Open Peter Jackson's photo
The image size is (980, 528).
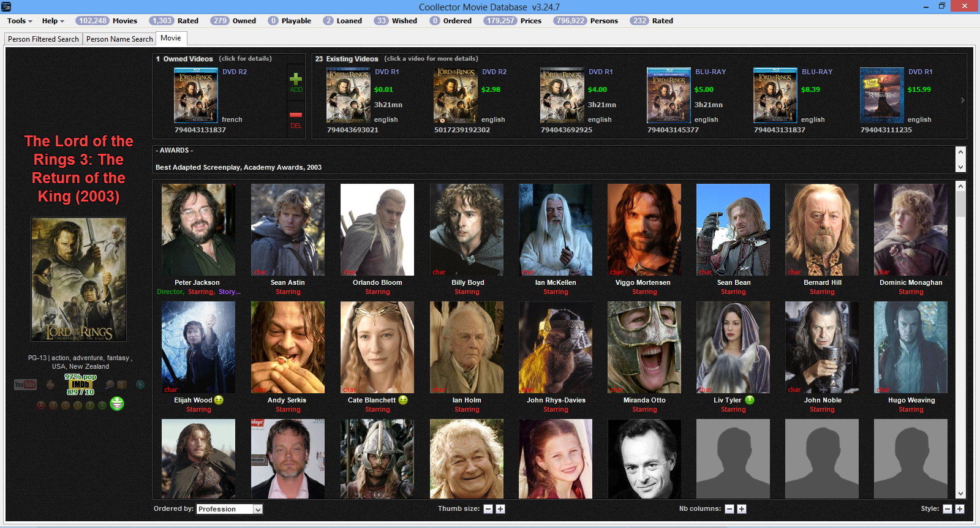pyautogui.click(x=198, y=230)
